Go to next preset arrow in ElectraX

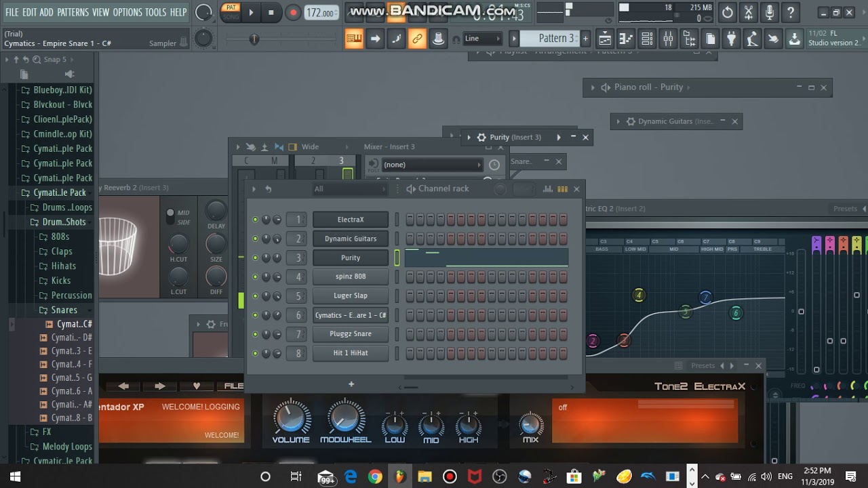160,386
